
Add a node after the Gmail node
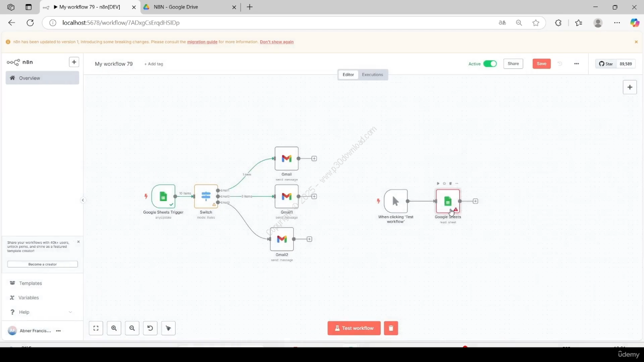[314, 158]
